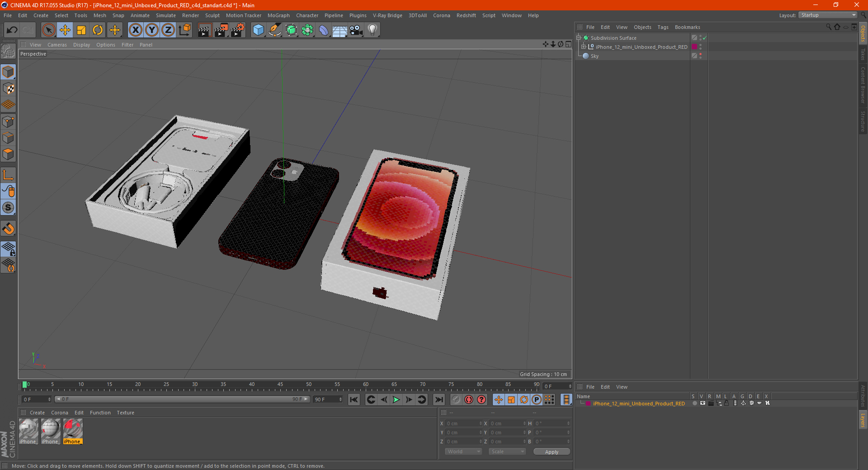Click the timeline marker at frame 45
Screen dimensions: 868x470
[280, 385]
